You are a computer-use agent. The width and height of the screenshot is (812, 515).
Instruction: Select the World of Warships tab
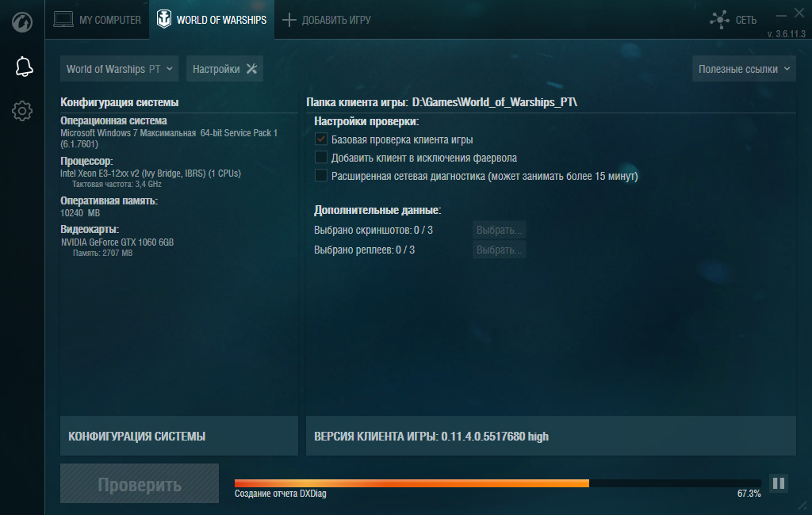pyautogui.click(x=212, y=20)
